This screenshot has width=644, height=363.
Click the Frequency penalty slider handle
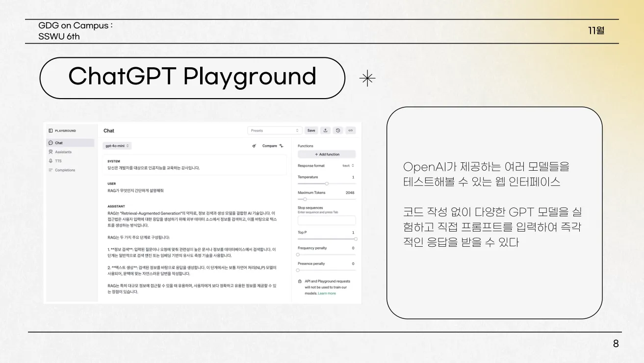[x=298, y=255]
